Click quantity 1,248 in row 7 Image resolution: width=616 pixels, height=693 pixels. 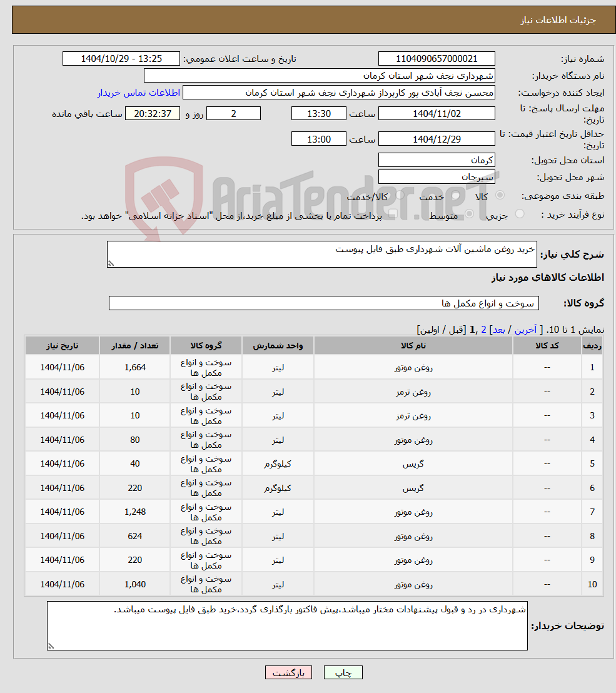tap(135, 512)
